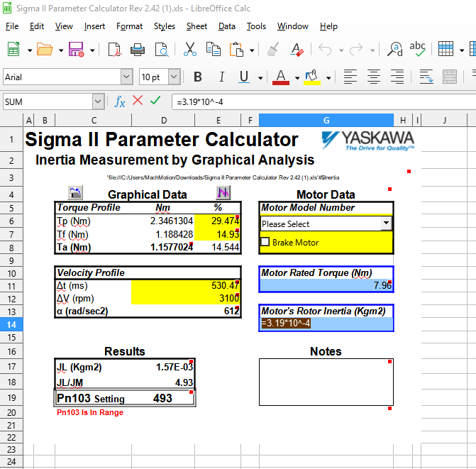
Task: Align text left
Action: (350, 77)
